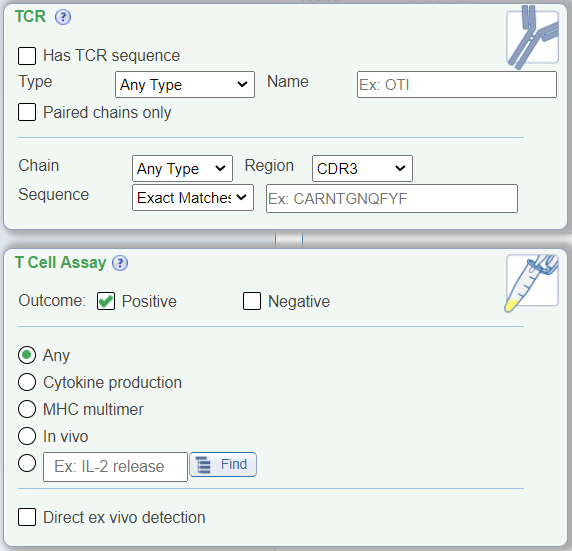Select the In vivo radio option
The width and height of the screenshot is (572, 551).
27,436
